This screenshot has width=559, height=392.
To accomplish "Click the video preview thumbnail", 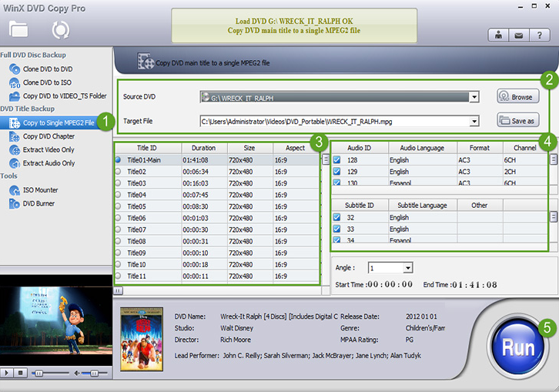I will [56, 320].
